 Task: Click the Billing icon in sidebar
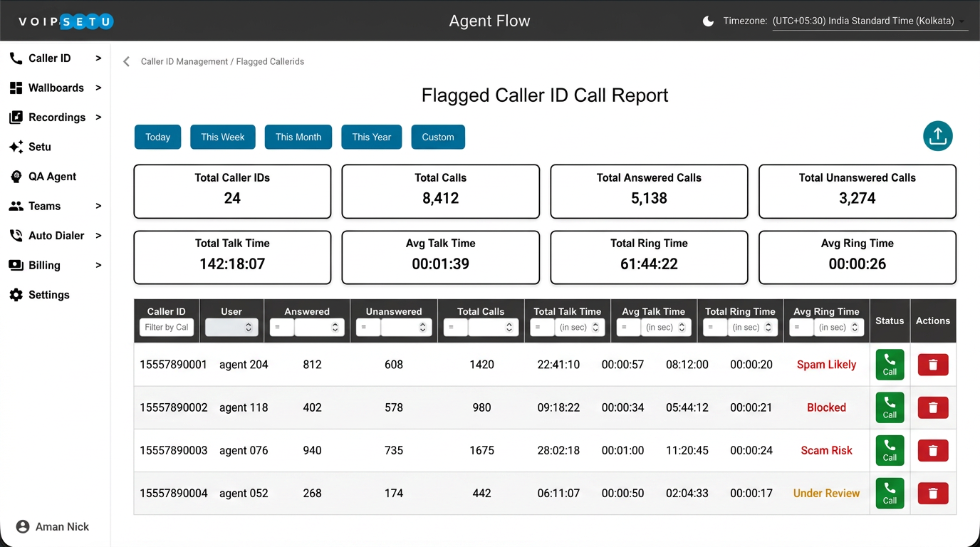16,265
